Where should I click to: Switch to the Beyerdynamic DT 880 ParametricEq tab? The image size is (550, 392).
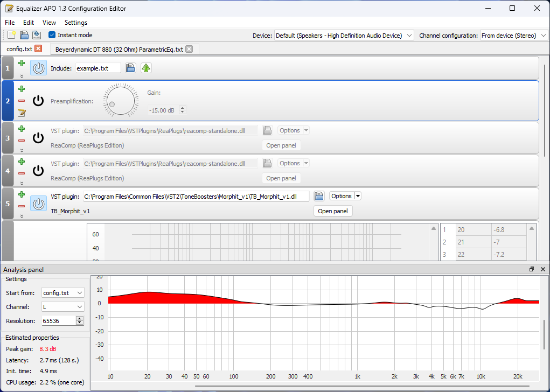[x=119, y=48]
